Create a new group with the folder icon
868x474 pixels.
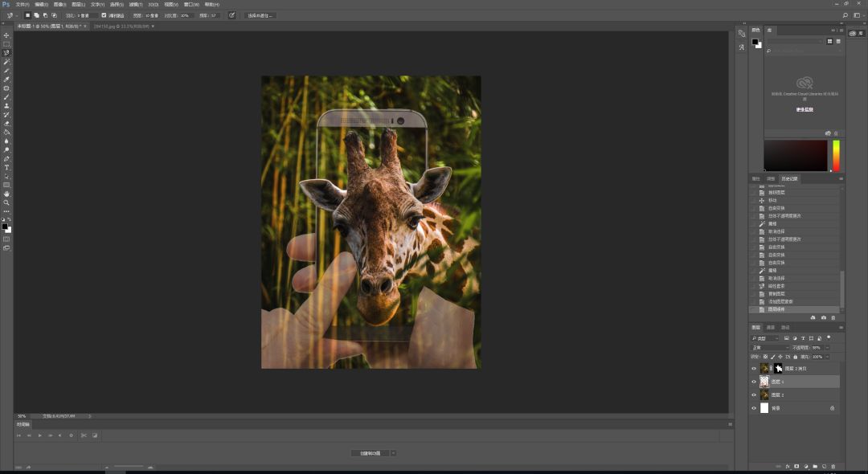coord(815,466)
